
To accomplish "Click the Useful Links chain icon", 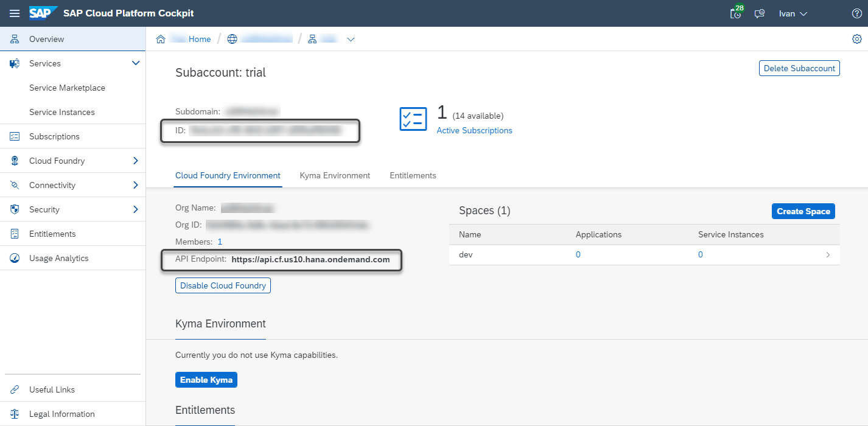I will coord(15,389).
